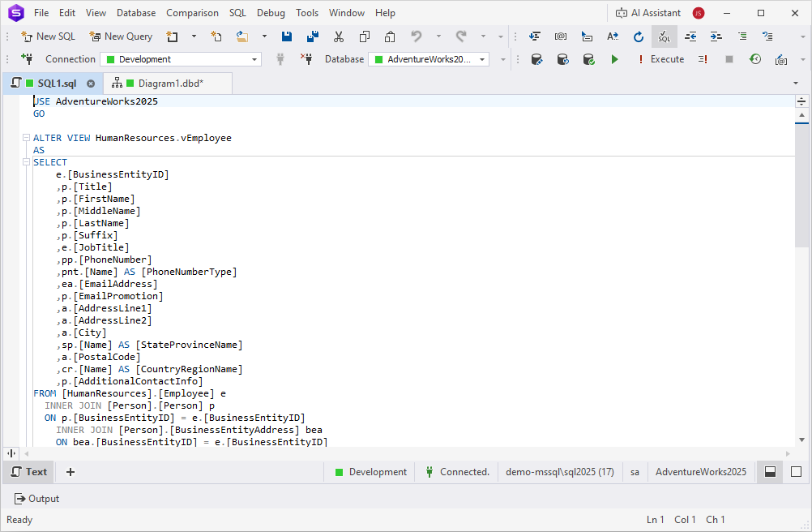The width and height of the screenshot is (812, 532).
Task: Click the edit parameters [@] pencil icon
Action: [x=781, y=60]
